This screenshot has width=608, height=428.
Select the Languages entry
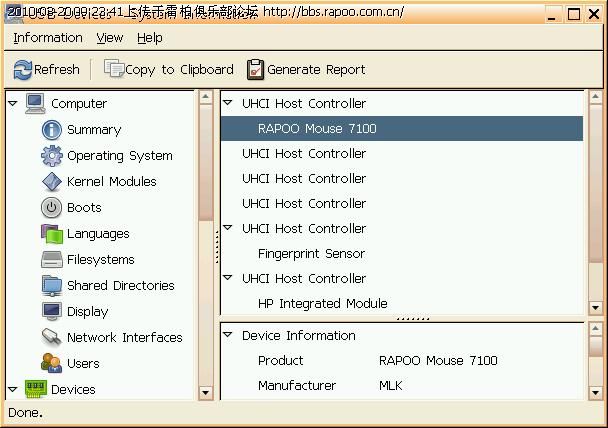98,234
